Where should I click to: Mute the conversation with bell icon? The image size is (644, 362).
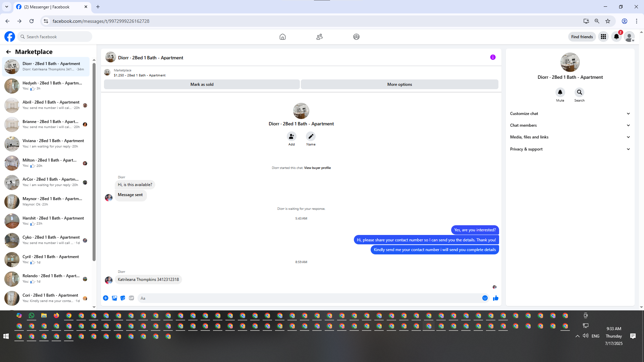pos(560,92)
